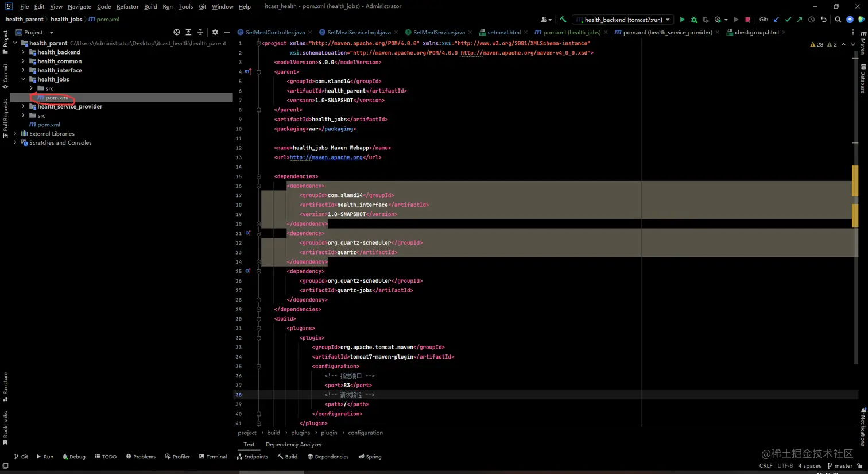Click the maven.apache.org URL link

[326, 157]
